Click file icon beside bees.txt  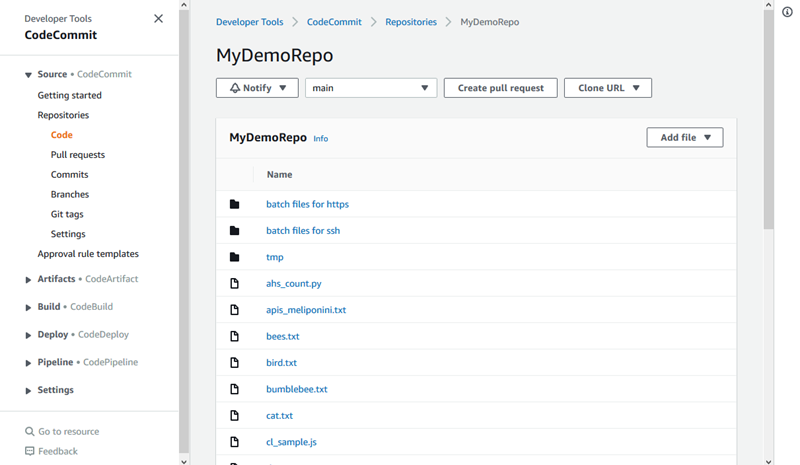235,337
